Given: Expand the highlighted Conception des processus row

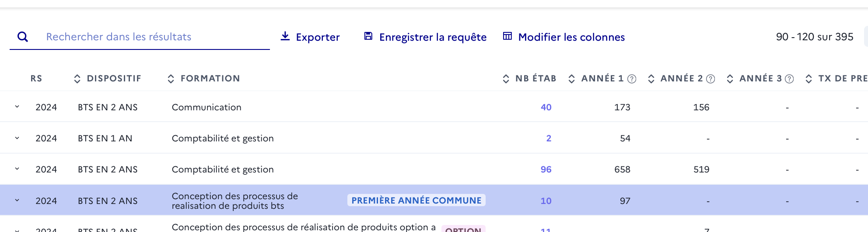Looking at the screenshot, I should click(17, 200).
